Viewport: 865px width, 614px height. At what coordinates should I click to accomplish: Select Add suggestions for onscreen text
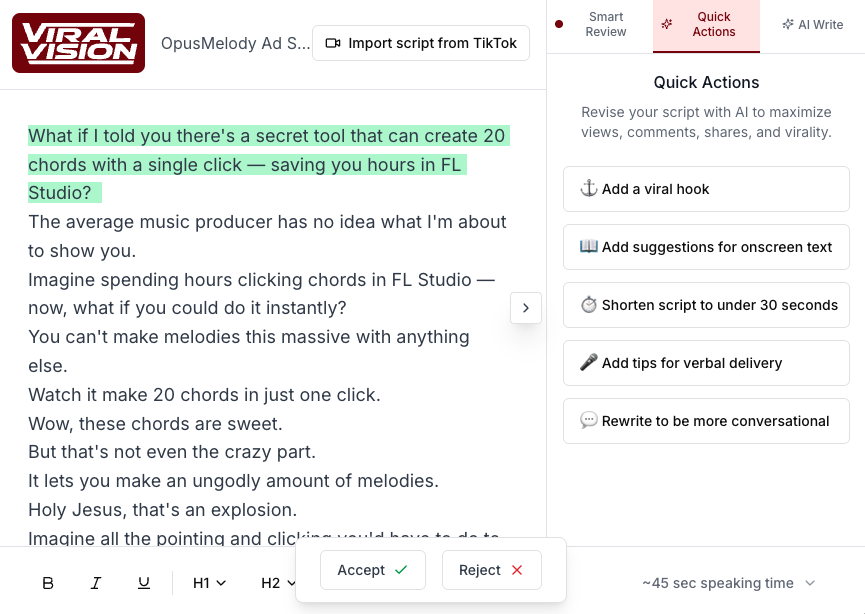pos(706,247)
